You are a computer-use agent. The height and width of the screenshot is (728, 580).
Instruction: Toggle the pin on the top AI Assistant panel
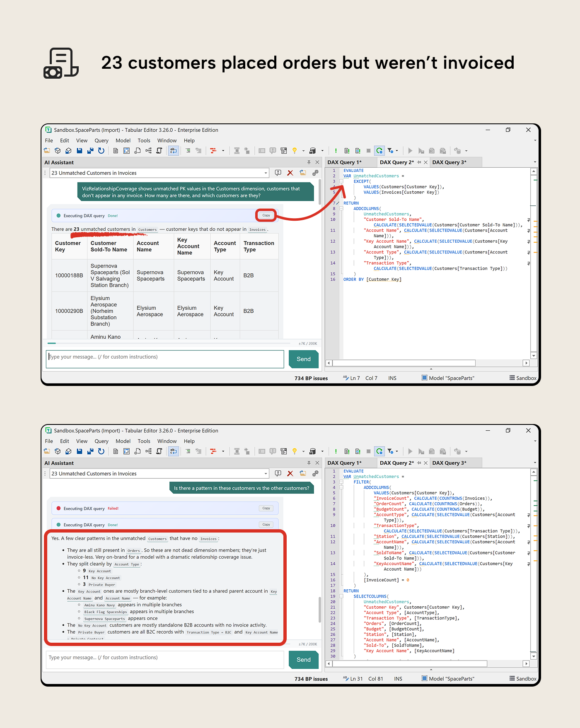pyautogui.click(x=309, y=162)
